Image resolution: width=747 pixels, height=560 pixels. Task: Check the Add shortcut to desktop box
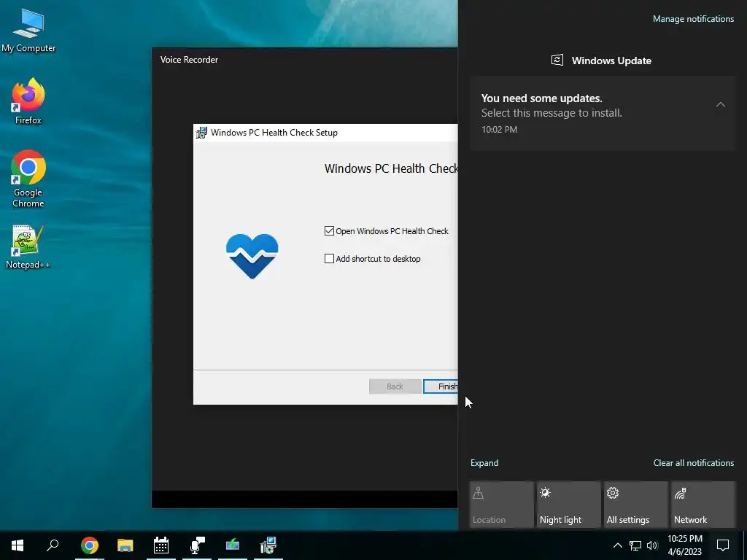coord(329,259)
